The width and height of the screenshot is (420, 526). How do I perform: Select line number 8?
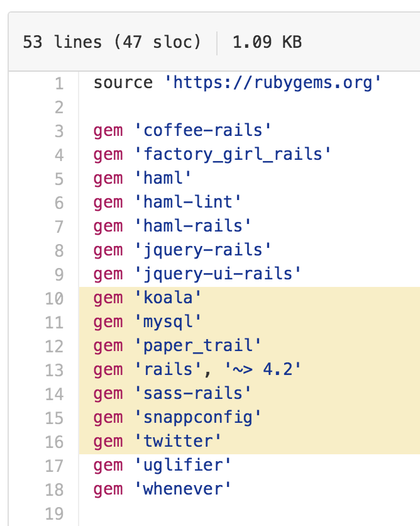click(x=59, y=250)
